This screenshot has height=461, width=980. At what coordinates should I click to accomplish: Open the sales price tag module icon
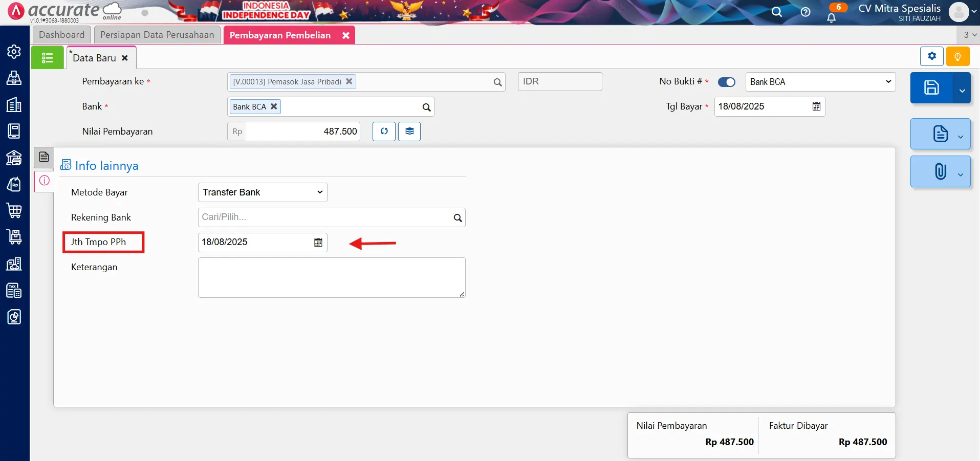14,184
